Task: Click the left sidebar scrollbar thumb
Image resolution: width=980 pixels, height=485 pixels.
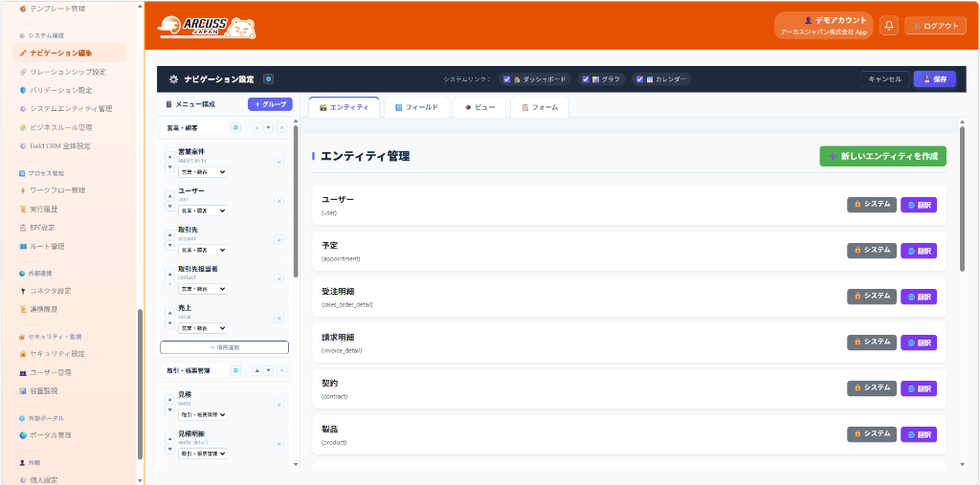Action: coord(140,385)
